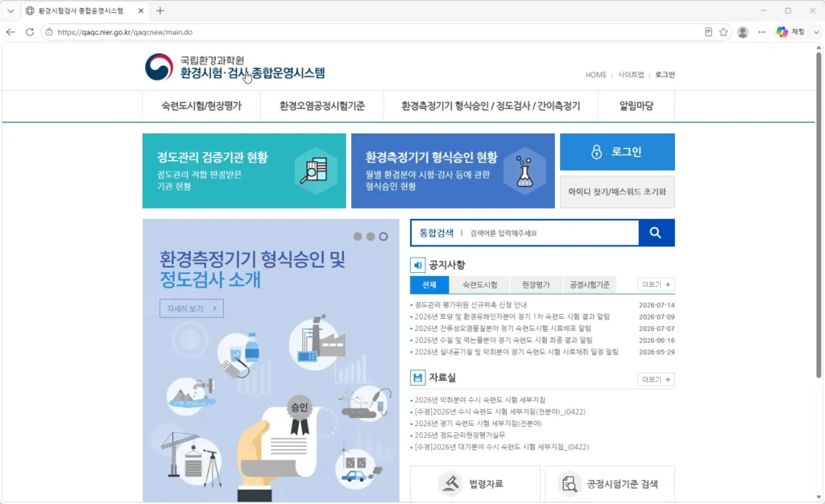Click the page vertical scrollbar
Screen dimensions: 825x504
click(819, 216)
